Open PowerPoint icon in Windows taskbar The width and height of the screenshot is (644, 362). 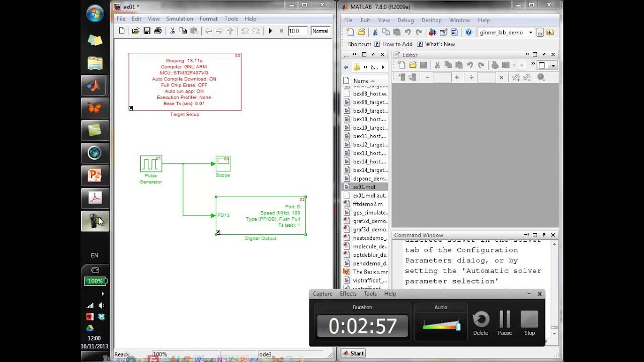95,176
